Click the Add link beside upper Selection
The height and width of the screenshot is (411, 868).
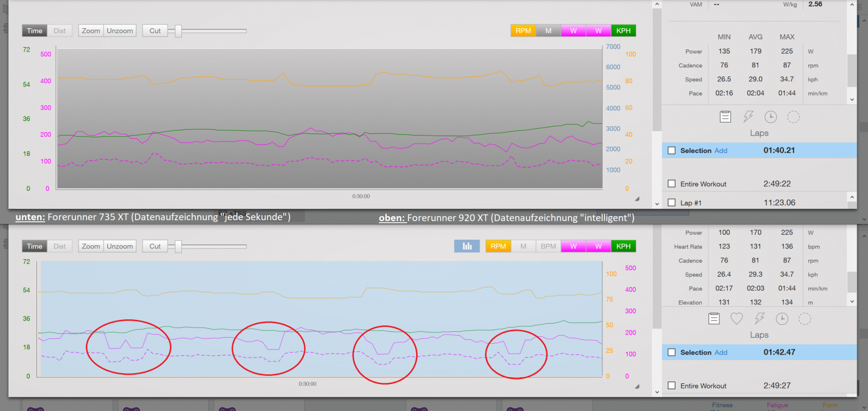[x=720, y=151]
